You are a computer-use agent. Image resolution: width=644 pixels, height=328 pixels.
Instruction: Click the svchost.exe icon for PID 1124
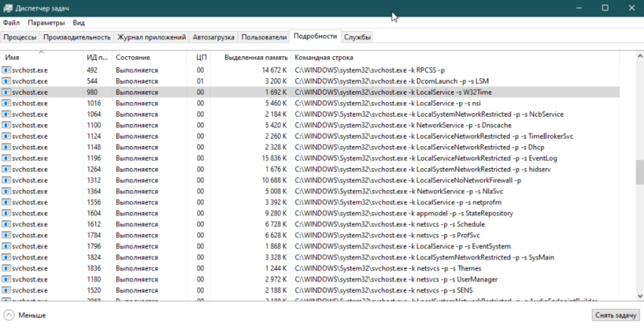(6, 136)
